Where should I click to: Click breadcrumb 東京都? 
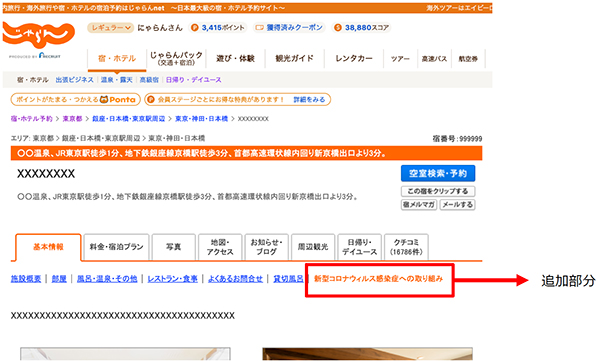point(72,119)
